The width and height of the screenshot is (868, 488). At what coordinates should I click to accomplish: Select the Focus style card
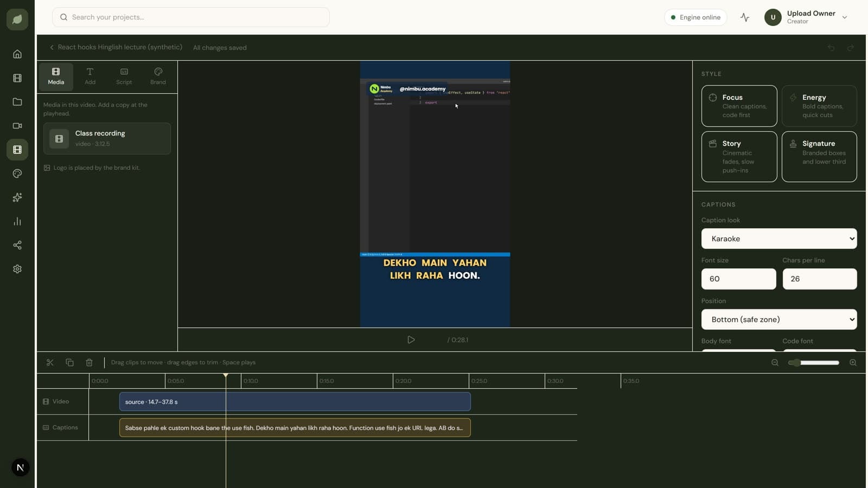point(739,106)
